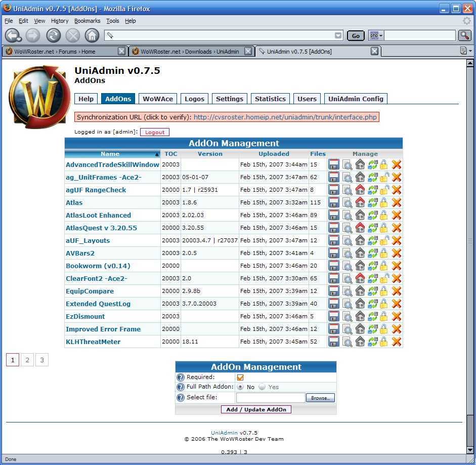Toggle the open padlock for ClearFont2 -Ace2-
The width and height of the screenshot is (476, 465).
384,278
